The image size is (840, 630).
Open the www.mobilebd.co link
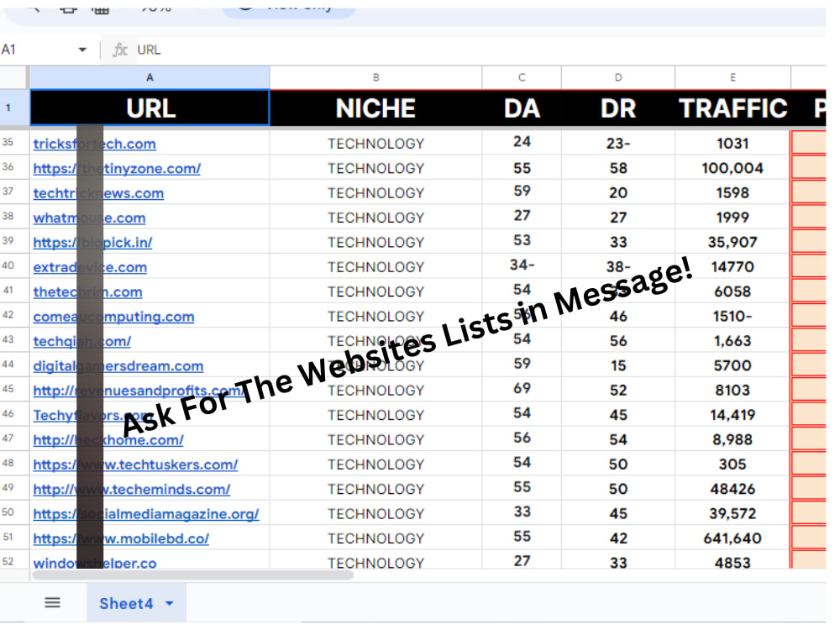coord(121,538)
